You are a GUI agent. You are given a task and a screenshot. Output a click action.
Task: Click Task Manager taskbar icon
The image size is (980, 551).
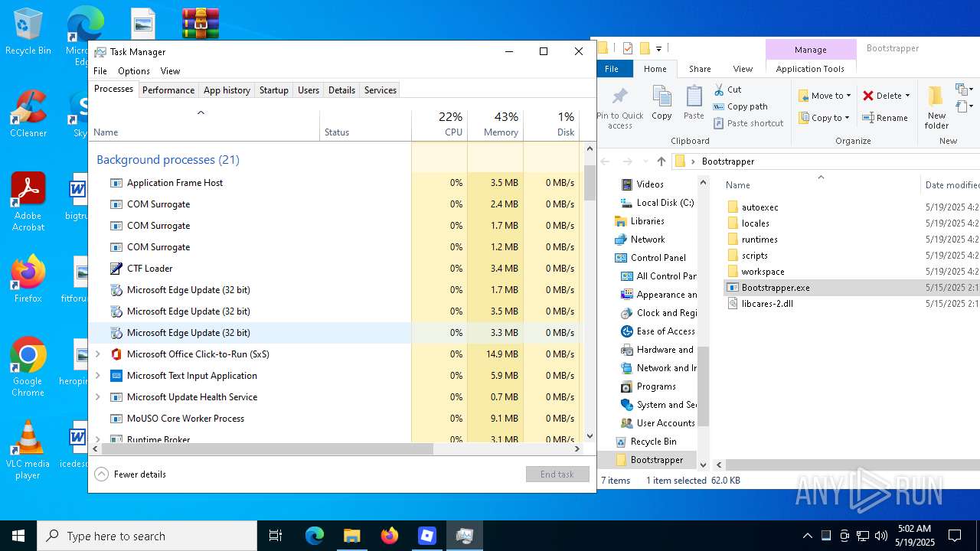pos(464,536)
